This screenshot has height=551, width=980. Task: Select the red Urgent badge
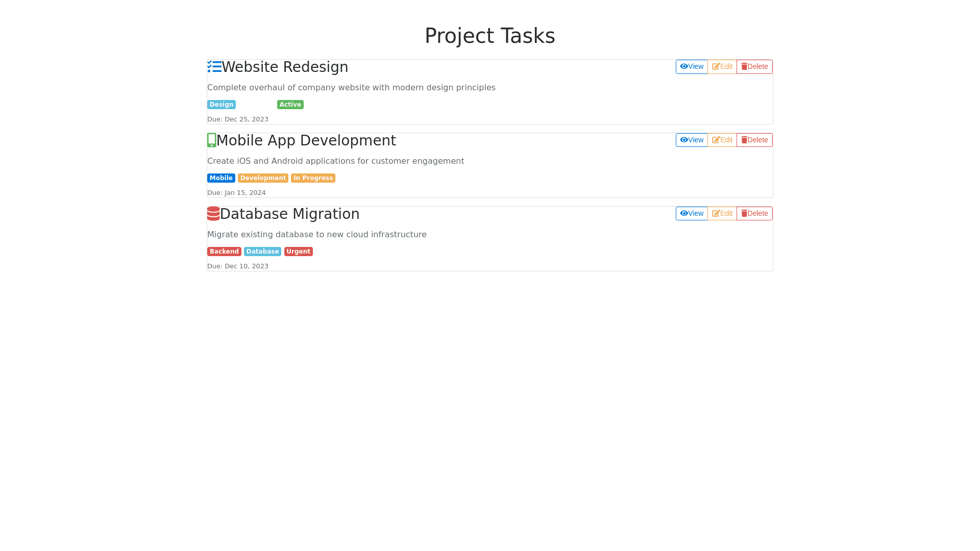(298, 252)
